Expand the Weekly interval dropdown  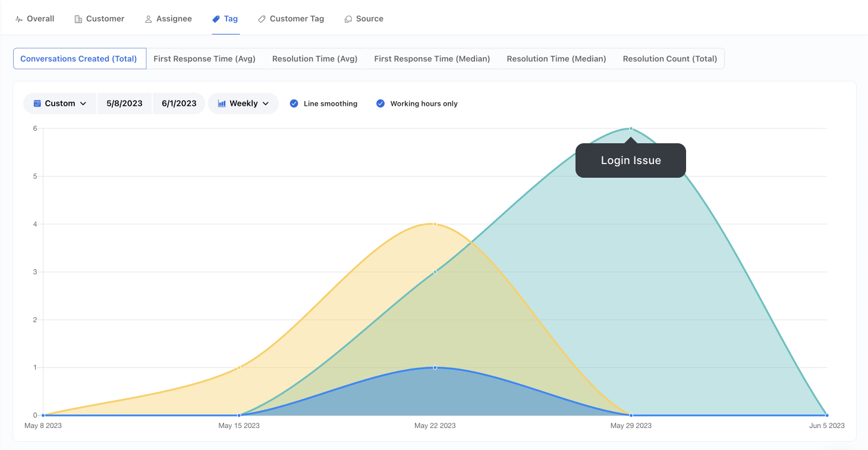point(244,103)
